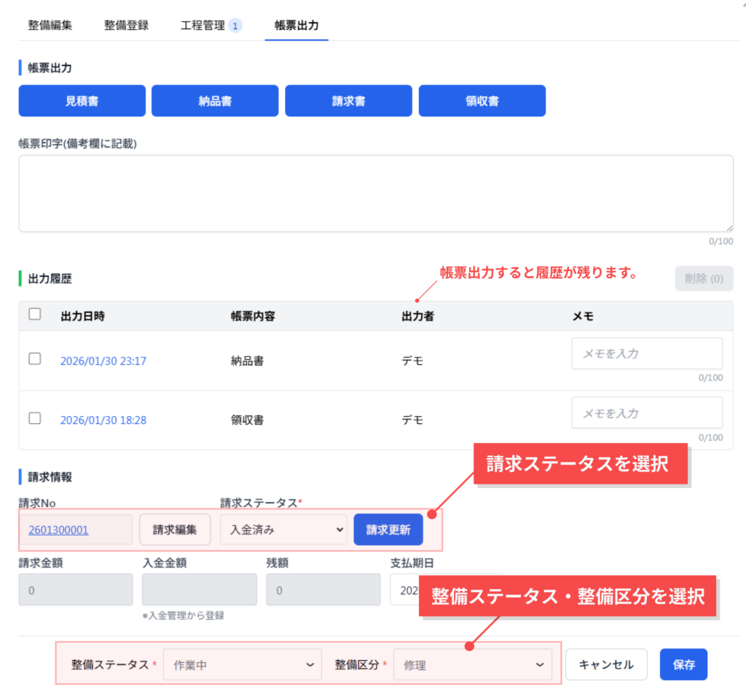Screen dimensions: 746x700
Task: Expand the 請求ステータス dropdown showing 入金済み
Action: click(x=283, y=530)
